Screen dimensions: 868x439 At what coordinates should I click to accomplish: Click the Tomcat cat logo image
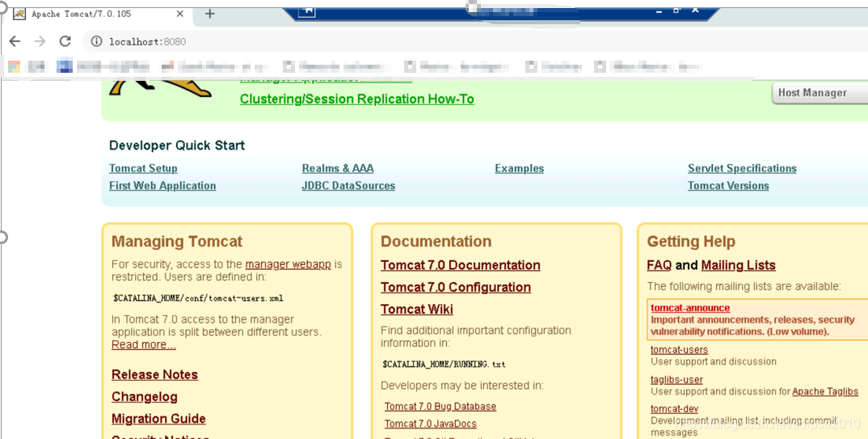click(x=161, y=89)
